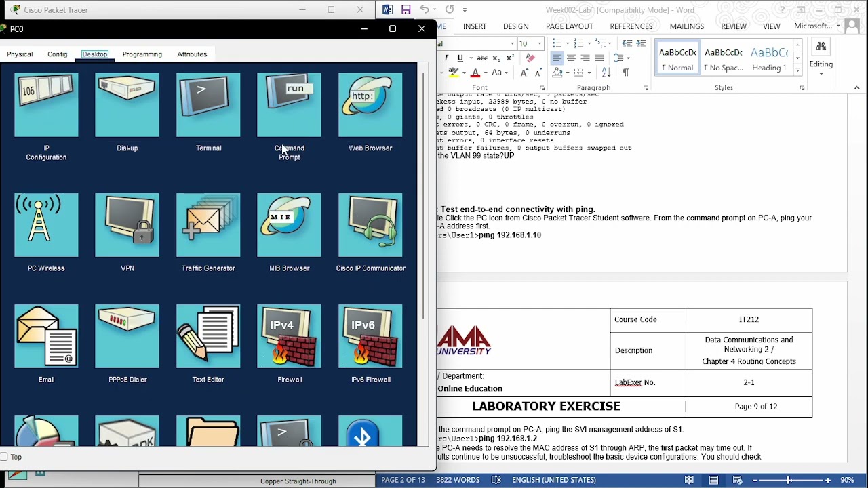Screen dimensions: 868x488
Task: Toggle strikethrough formatting
Action: tap(482, 58)
